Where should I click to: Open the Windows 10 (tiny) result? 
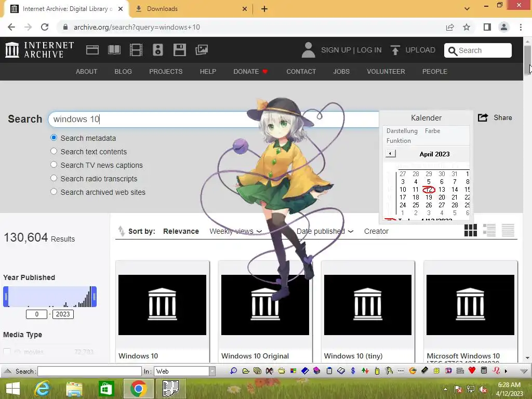(368, 312)
